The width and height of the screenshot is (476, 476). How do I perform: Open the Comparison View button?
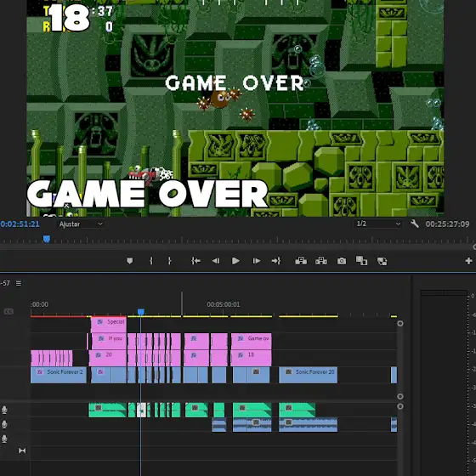(x=361, y=261)
